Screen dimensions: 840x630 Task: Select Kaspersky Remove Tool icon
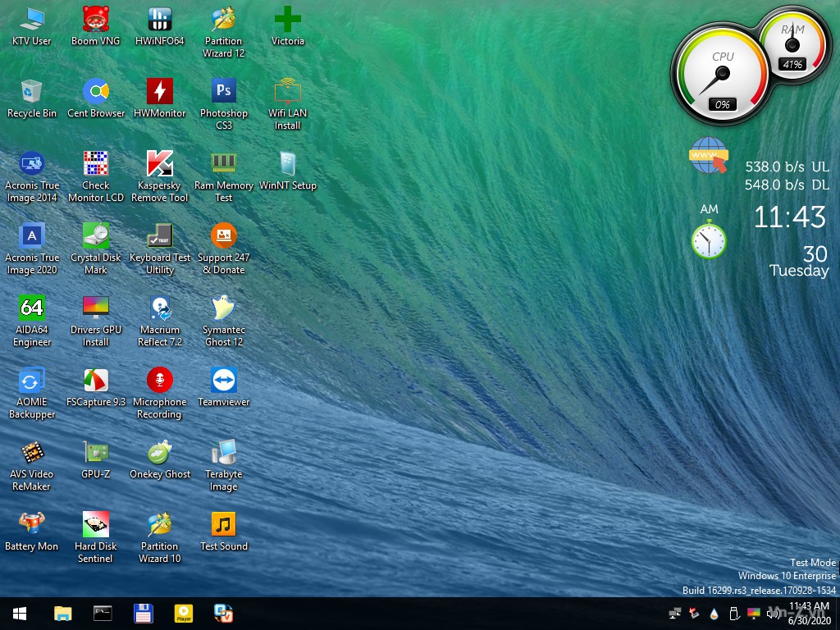point(159,163)
